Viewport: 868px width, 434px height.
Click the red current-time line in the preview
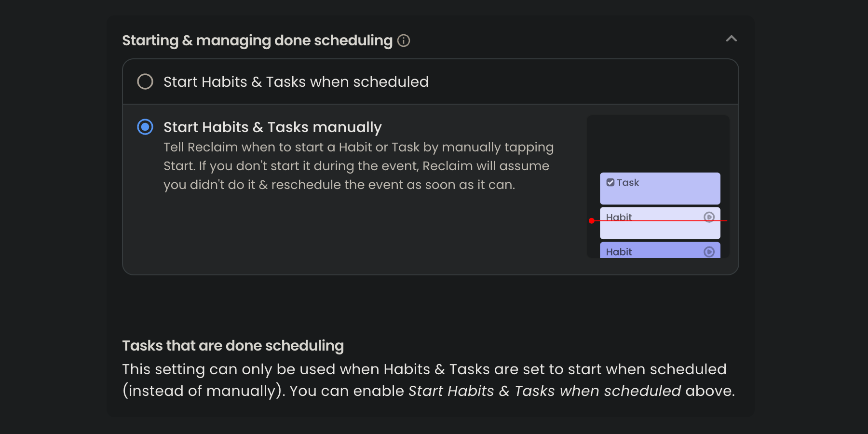click(x=660, y=221)
